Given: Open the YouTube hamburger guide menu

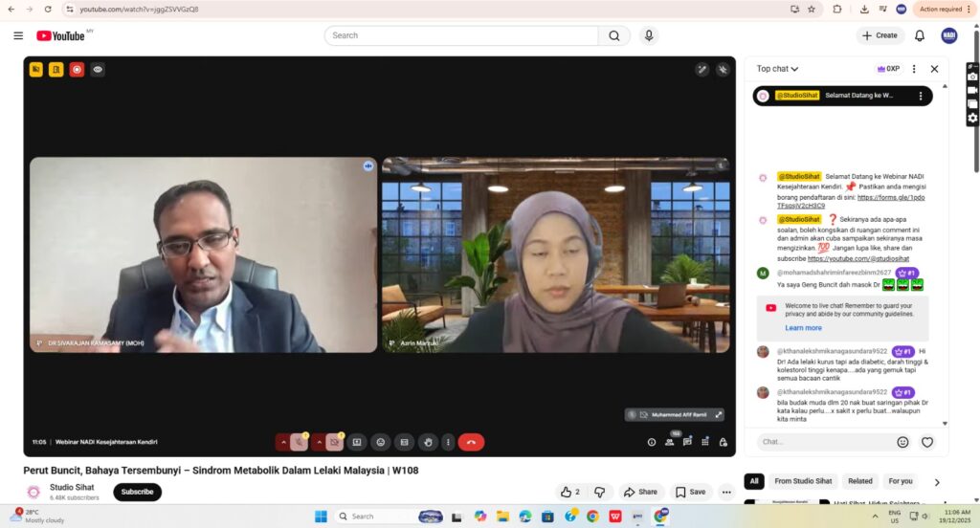Looking at the screenshot, I should click(x=18, y=35).
